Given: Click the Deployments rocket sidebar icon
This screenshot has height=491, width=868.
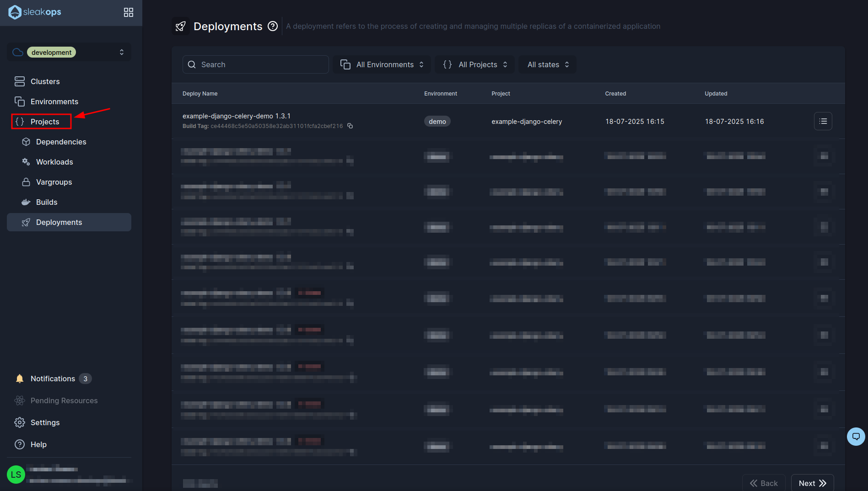Looking at the screenshot, I should point(26,222).
